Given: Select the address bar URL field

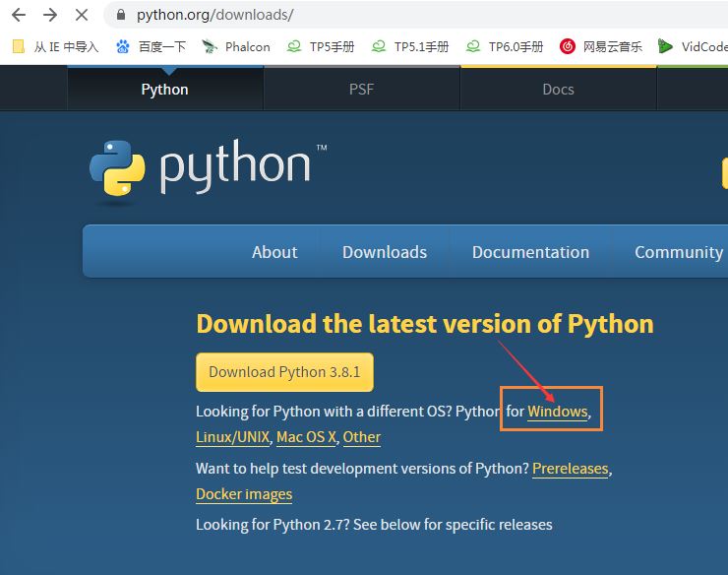Looking at the screenshot, I should coord(418,15).
